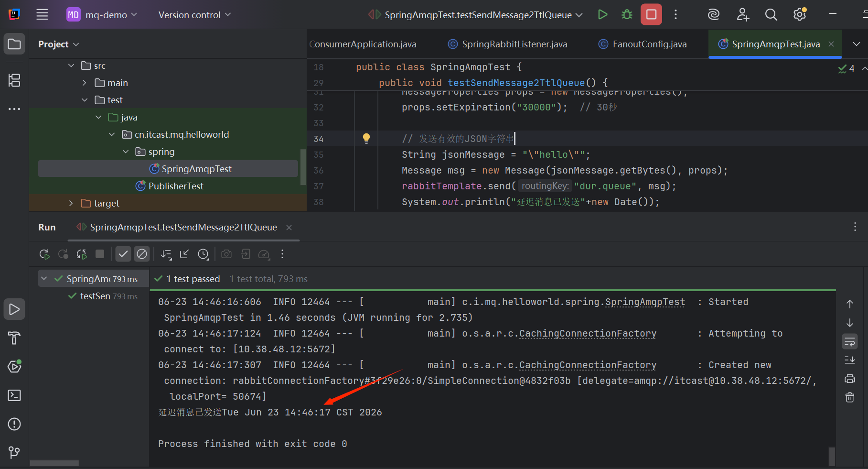Screen dimensions: 868x469
Task: Open more options in Run test toolbar
Action: pos(282,254)
